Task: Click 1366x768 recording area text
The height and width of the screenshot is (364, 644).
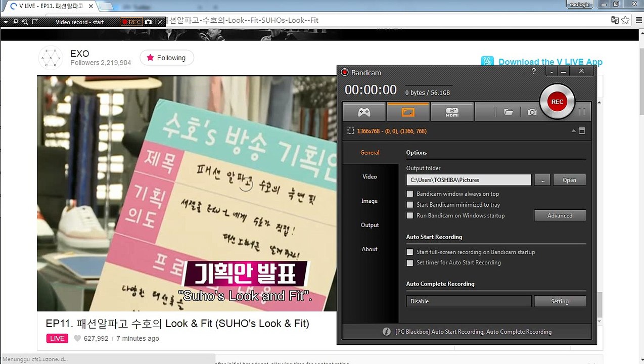Action: click(x=392, y=131)
